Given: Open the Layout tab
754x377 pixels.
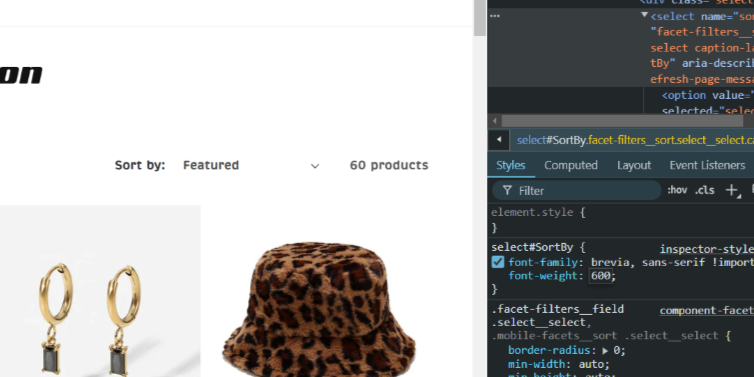Looking at the screenshot, I should tap(634, 165).
